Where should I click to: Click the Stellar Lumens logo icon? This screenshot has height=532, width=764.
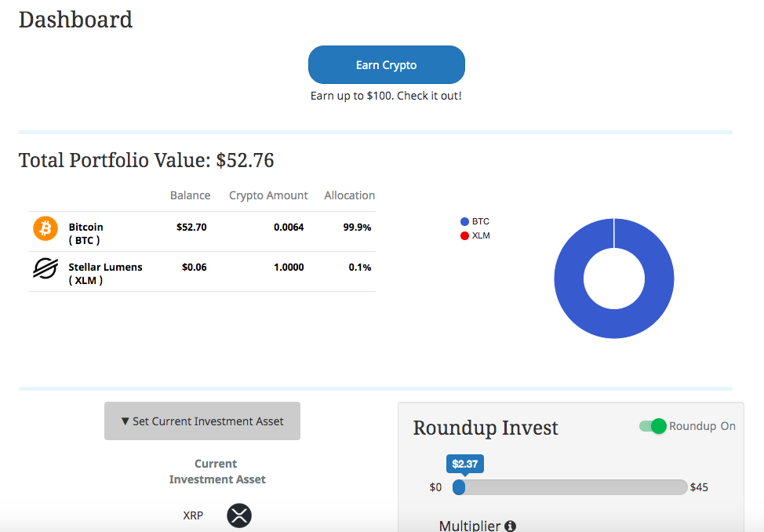45,268
